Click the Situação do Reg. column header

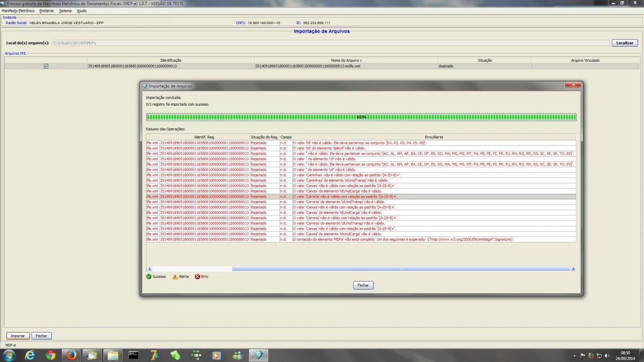click(x=265, y=137)
